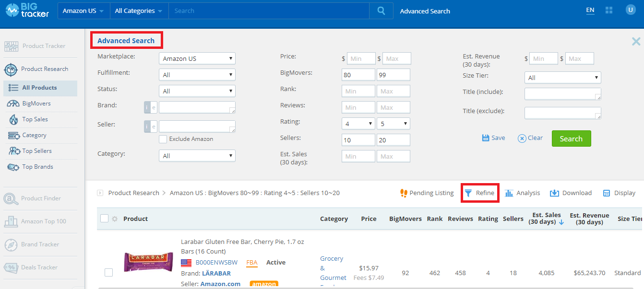644x289 pixels.
Task: Click the Save search icon link
Action: 493,138
